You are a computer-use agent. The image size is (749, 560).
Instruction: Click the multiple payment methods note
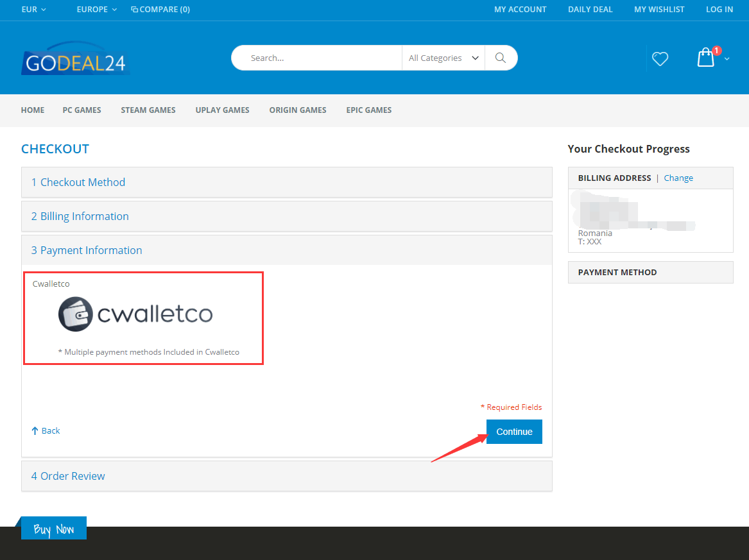(148, 352)
